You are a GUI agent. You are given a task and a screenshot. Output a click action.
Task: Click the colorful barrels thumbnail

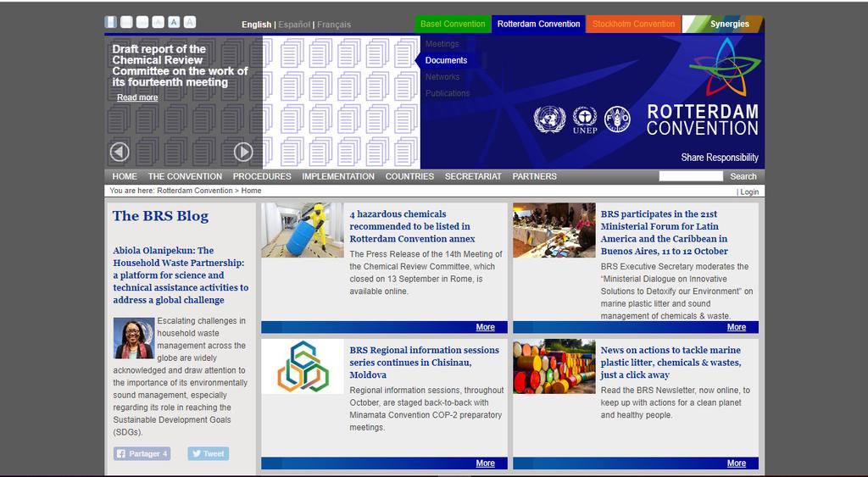(554, 366)
